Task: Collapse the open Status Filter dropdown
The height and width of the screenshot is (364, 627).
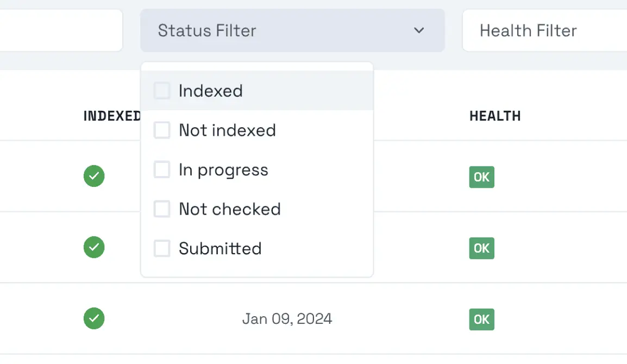Action: point(292,31)
